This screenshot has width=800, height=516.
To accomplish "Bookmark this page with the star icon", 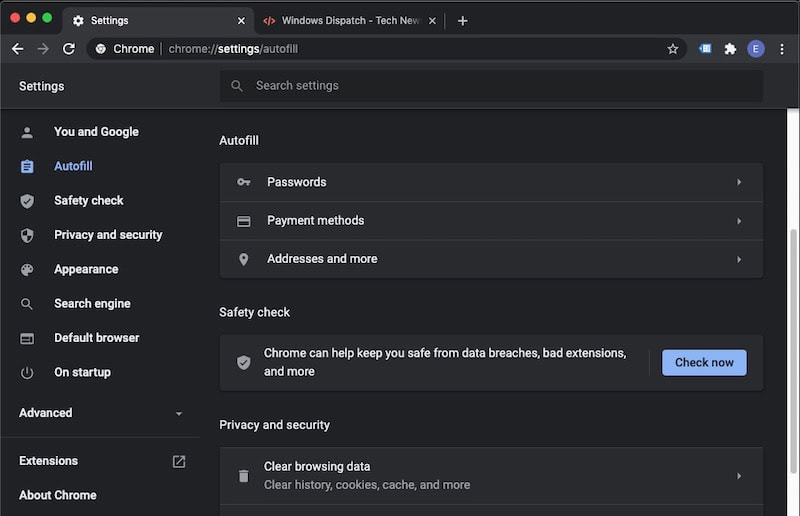I will pyautogui.click(x=673, y=49).
